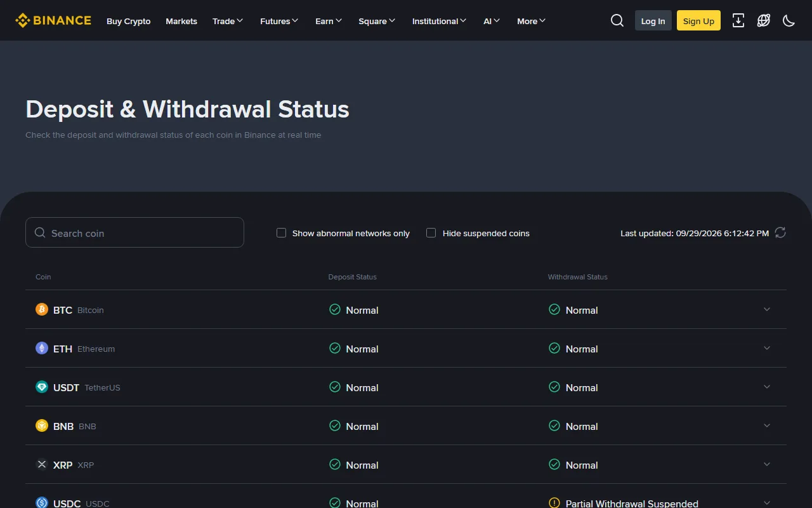The height and width of the screenshot is (508, 812).
Task: Open the app download icon
Action: point(738,20)
